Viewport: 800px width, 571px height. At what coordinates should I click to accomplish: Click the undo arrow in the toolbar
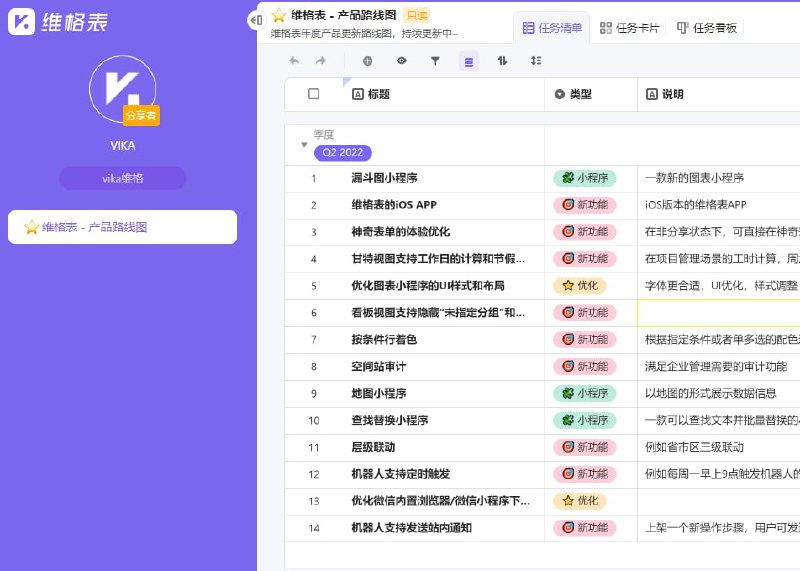pos(294,61)
